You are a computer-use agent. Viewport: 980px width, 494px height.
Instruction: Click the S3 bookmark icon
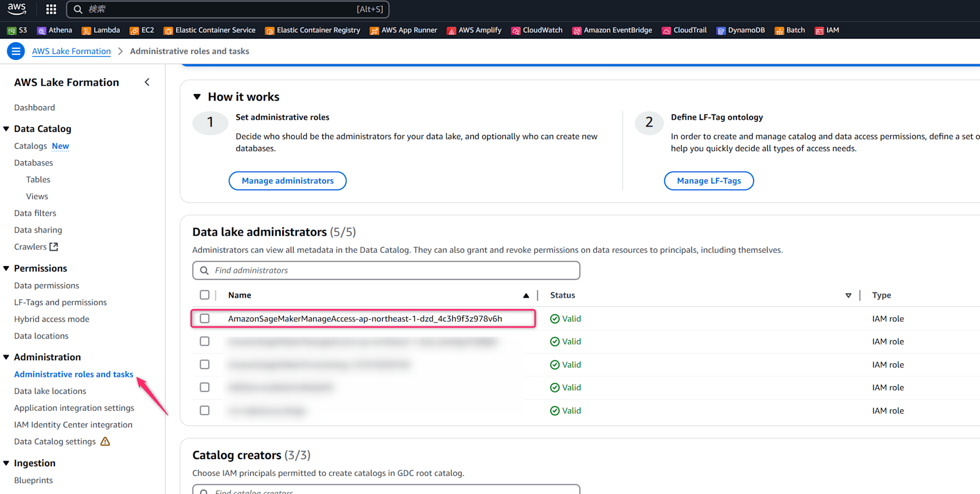(11, 30)
